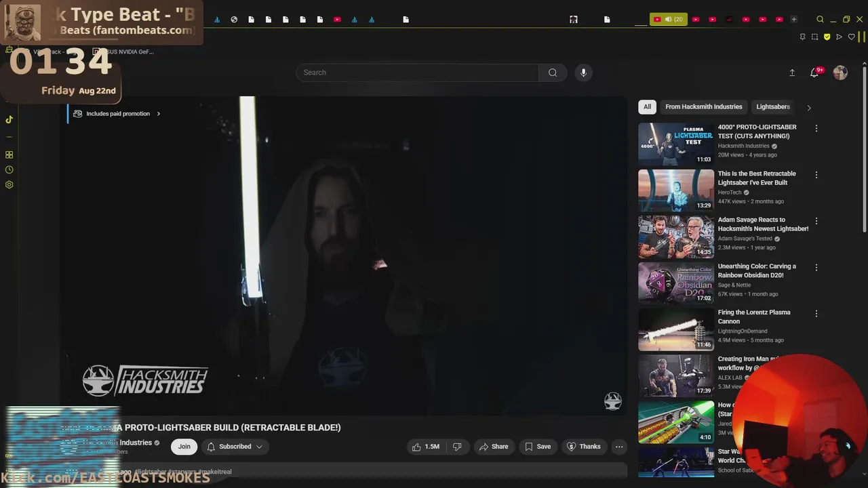This screenshot has width=868, height=488.
Task: Open TikTok from the browser sidebar
Action: click(9, 119)
